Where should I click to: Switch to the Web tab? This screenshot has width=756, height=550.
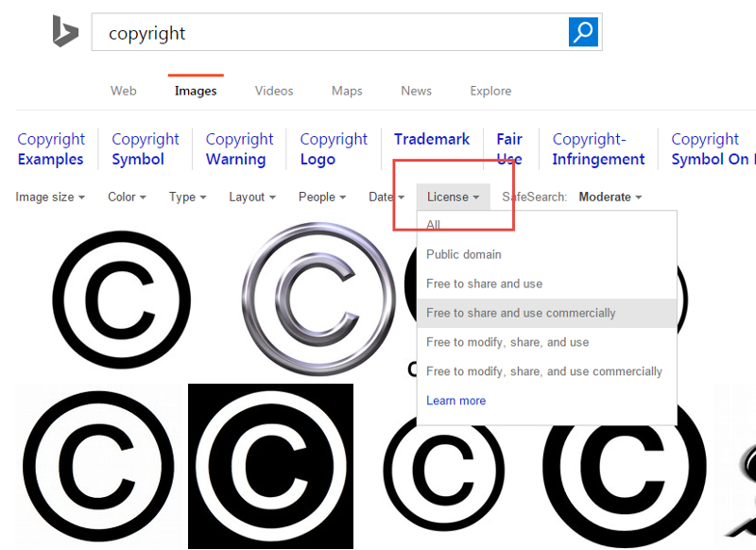point(123,91)
